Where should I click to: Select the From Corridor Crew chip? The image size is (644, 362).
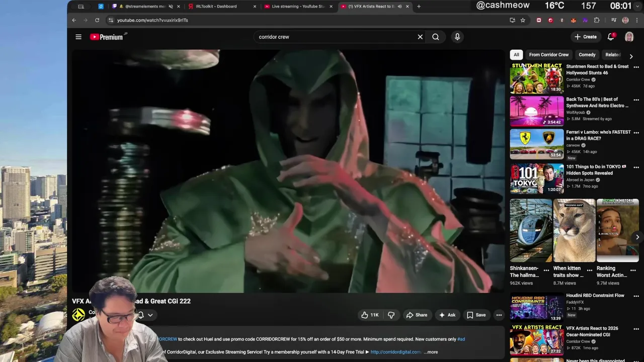point(549,55)
